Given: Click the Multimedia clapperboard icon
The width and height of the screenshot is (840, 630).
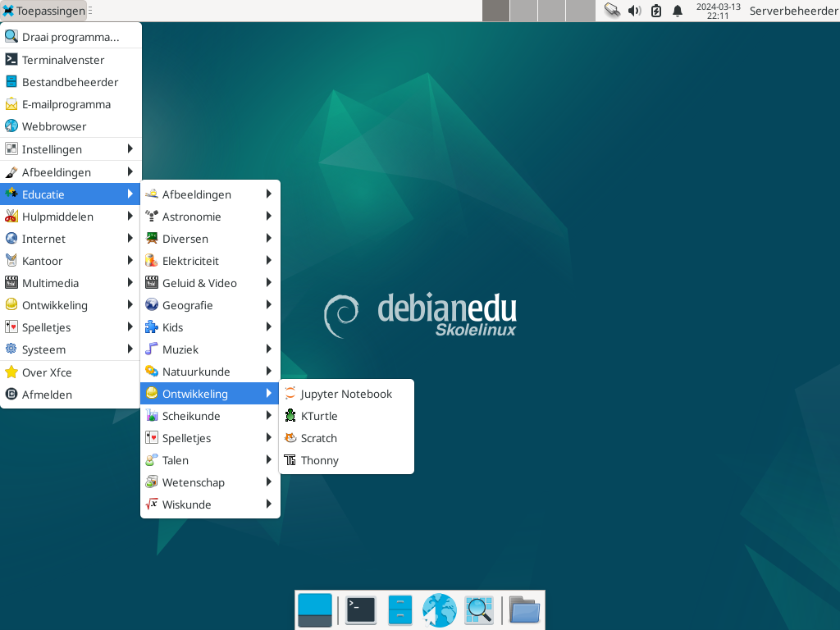Looking at the screenshot, I should [x=11, y=282].
